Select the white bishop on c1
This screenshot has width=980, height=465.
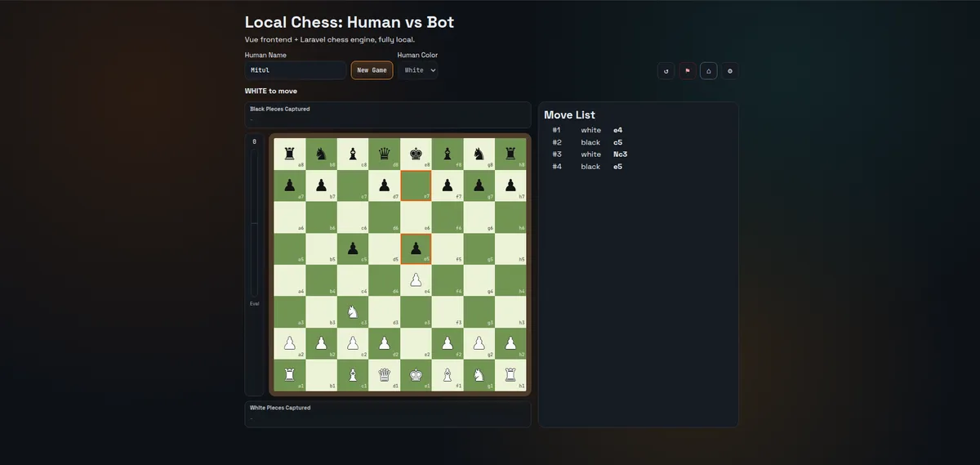[x=353, y=375]
